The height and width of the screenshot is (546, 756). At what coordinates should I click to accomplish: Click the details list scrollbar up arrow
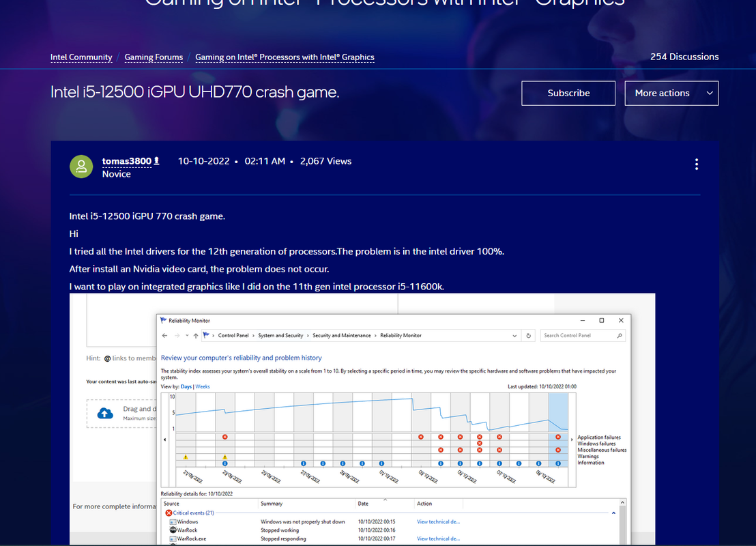pos(622,502)
